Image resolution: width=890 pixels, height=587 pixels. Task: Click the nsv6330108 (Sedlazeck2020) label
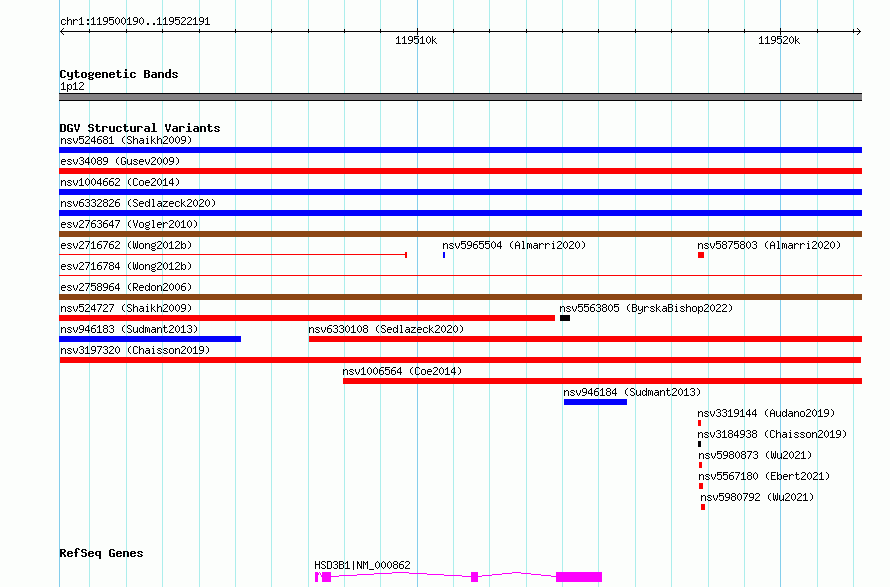pos(386,329)
